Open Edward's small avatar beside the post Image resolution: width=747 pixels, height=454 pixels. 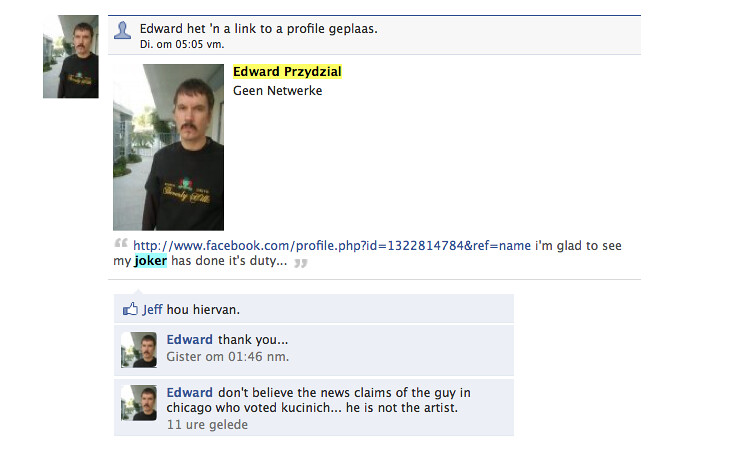[71, 57]
